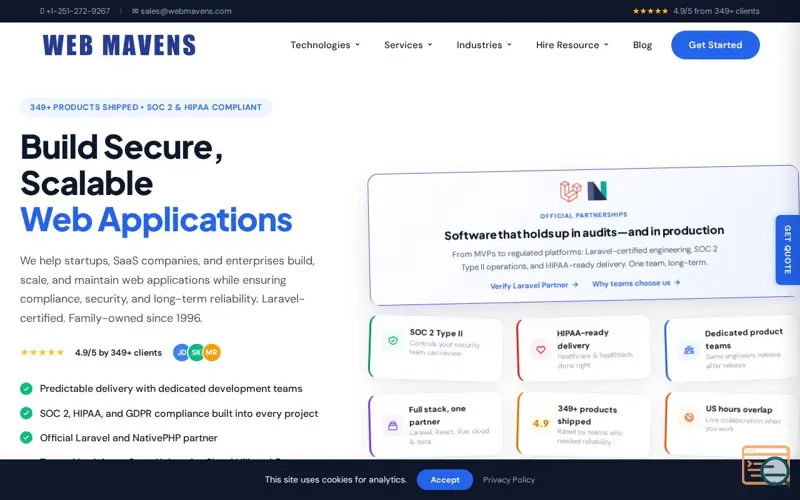Click arrow icon after Why teams choose us
Viewport: 800px width, 500px height.
click(x=677, y=282)
